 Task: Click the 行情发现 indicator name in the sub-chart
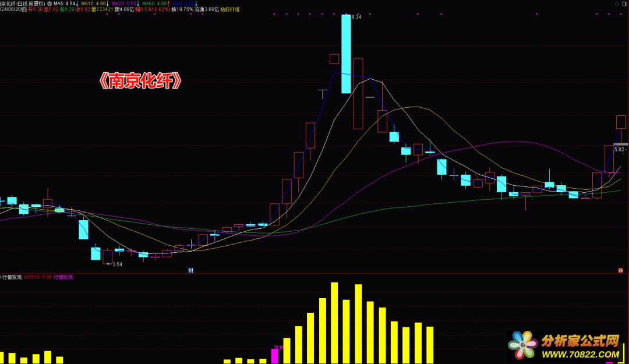click(x=12, y=277)
